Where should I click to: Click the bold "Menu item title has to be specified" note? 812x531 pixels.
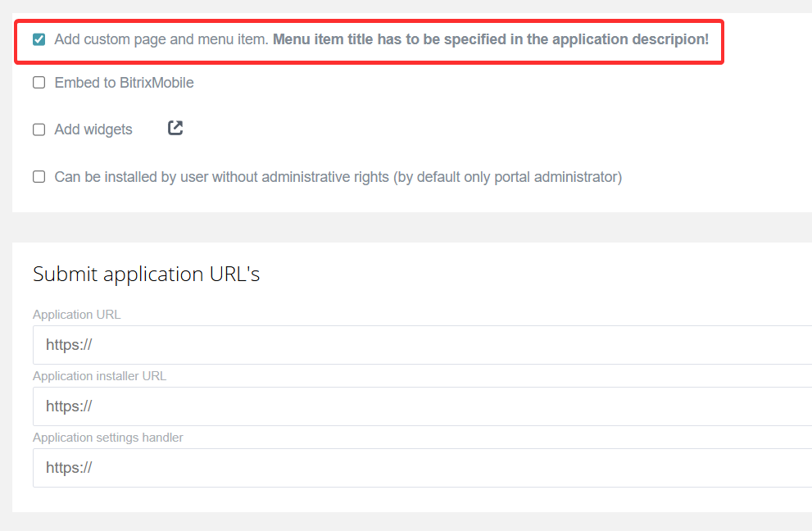(490, 39)
